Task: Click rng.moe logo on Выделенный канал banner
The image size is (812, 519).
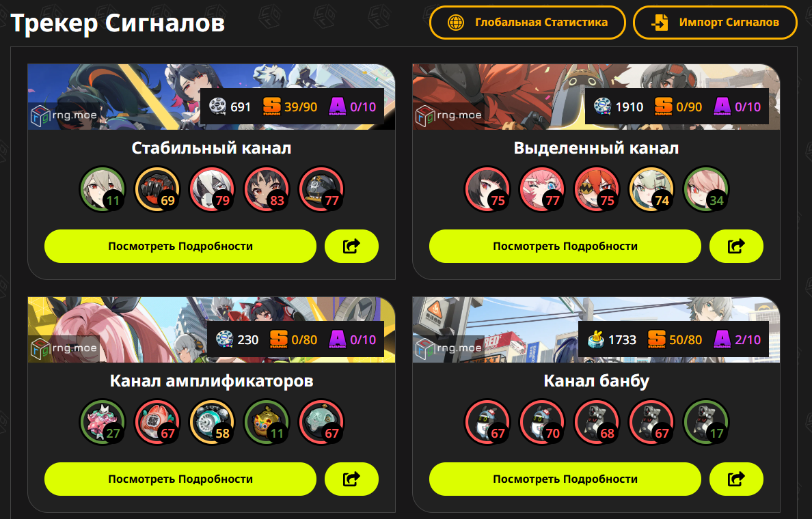Action: click(449, 115)
